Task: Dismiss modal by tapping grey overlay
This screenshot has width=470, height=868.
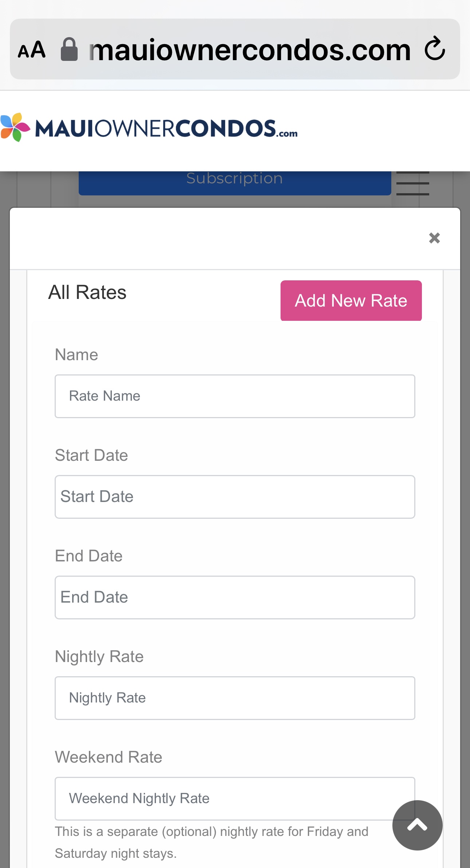Action: [5, 437]
